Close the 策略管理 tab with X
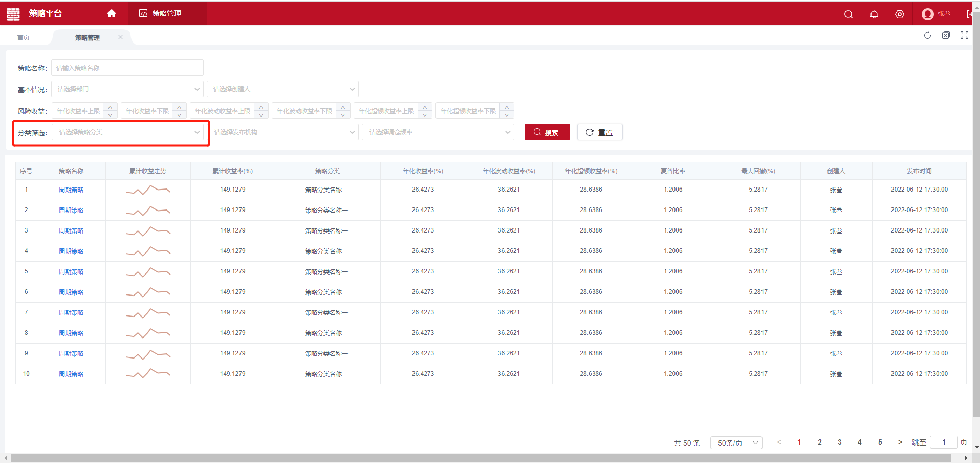The width and height of the screenshot is (980, 463). pyautogui.click(x=120, y=37)
